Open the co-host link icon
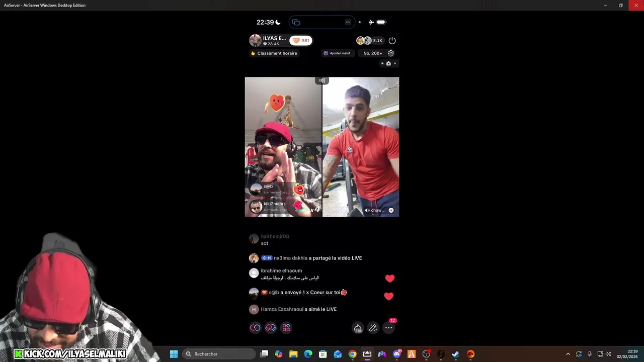 255,328
